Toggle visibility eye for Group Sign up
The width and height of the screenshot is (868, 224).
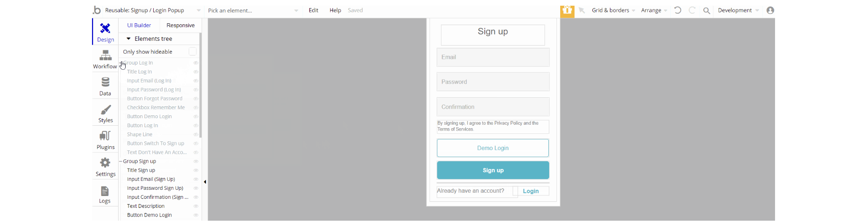point(195,161)
